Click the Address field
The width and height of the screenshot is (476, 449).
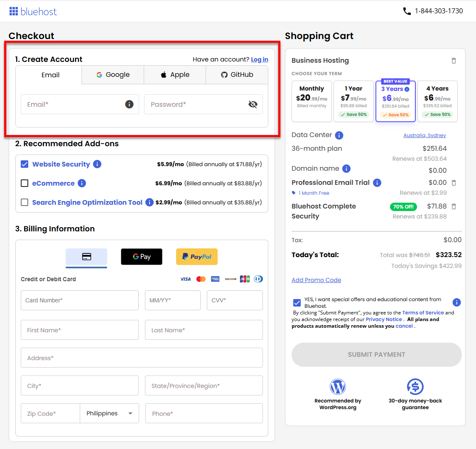[x=142, y=358]
